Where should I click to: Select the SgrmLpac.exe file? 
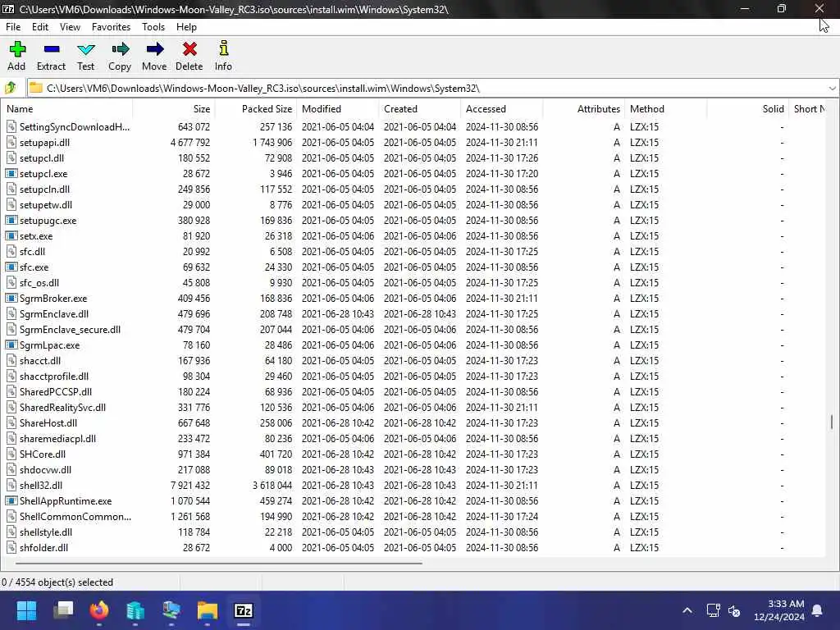[49, 345]
